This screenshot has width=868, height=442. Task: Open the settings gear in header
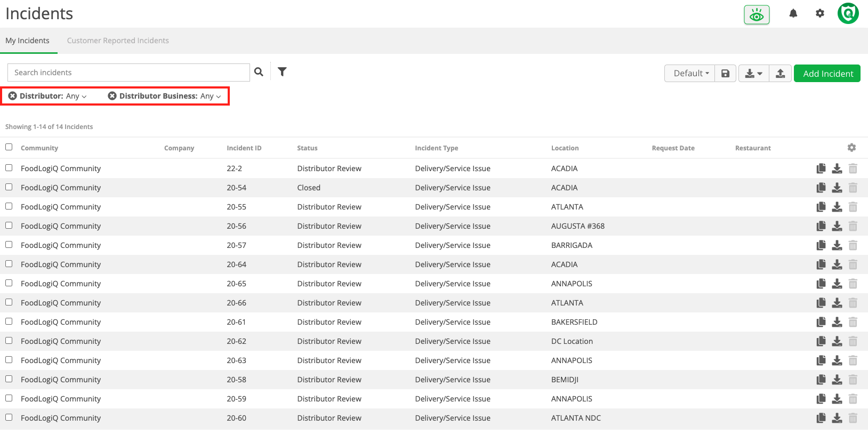pos(820,13)
